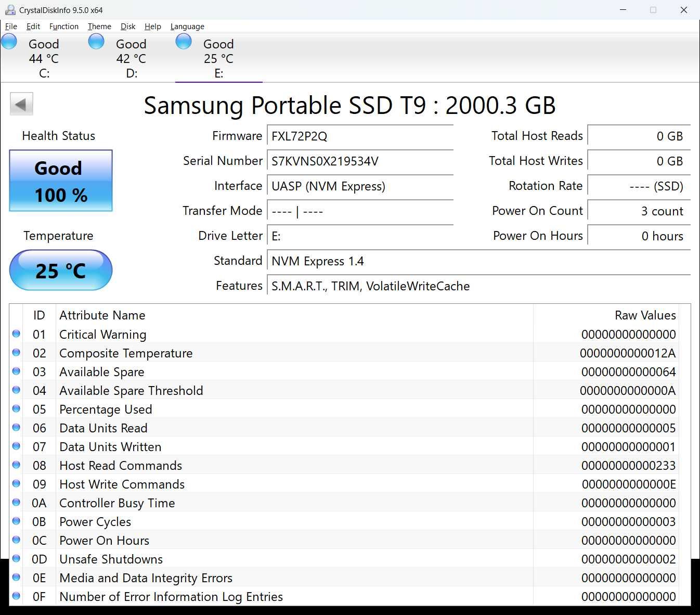Open the Theme menu
The height and width of the screenshot is (615, 700).
(x=99, y=27)
